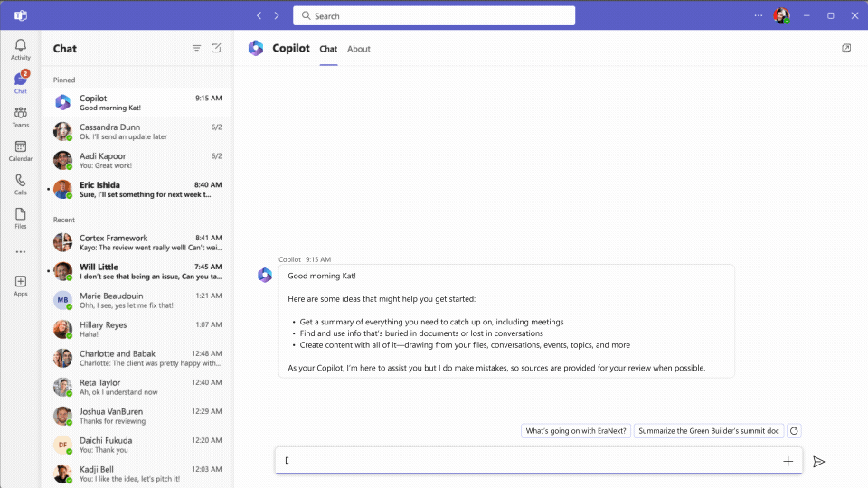Pop out the Copilot chat window
868x488 pixels.
846,49
